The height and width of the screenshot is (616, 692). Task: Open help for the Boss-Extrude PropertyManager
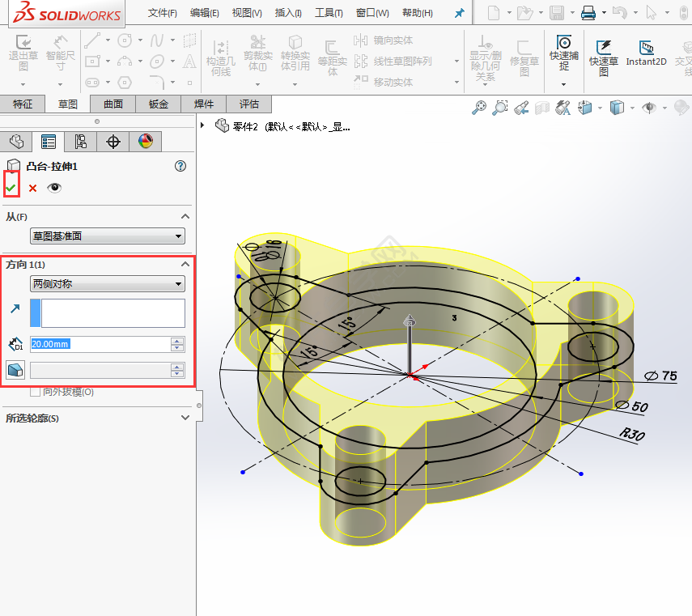point(180,166)
